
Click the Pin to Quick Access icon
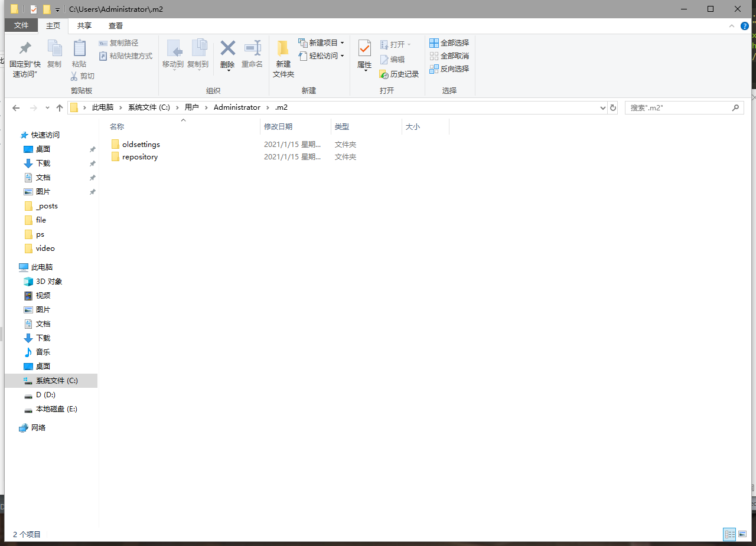point(25,48)
